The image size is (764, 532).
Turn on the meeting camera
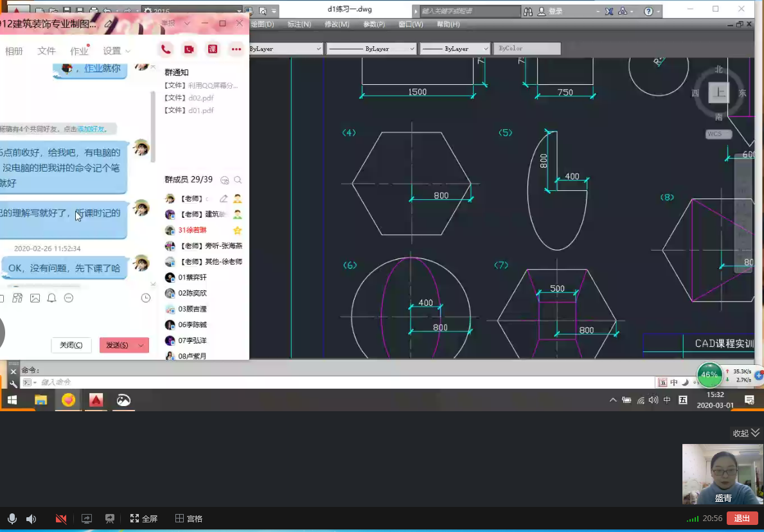61,519
